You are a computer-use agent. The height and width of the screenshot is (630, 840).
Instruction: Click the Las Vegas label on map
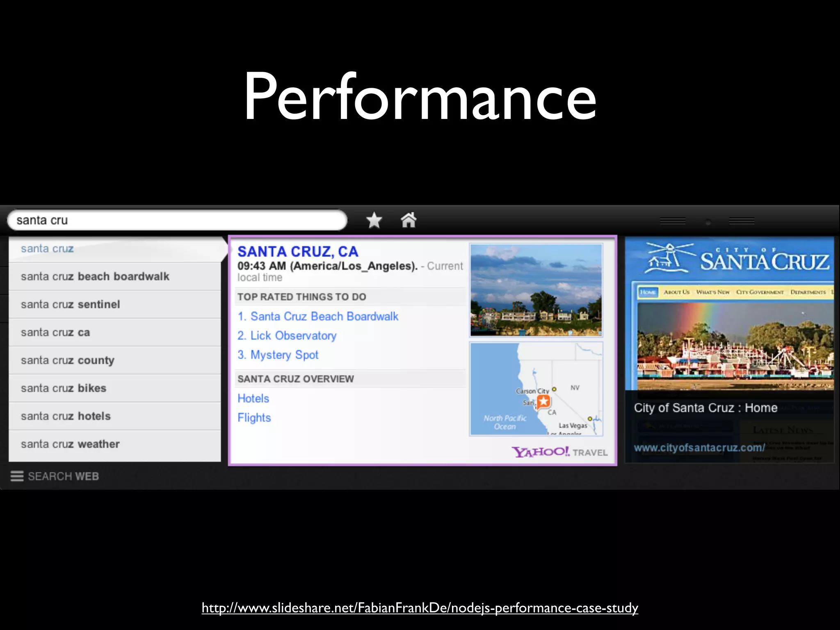(573, 426)
